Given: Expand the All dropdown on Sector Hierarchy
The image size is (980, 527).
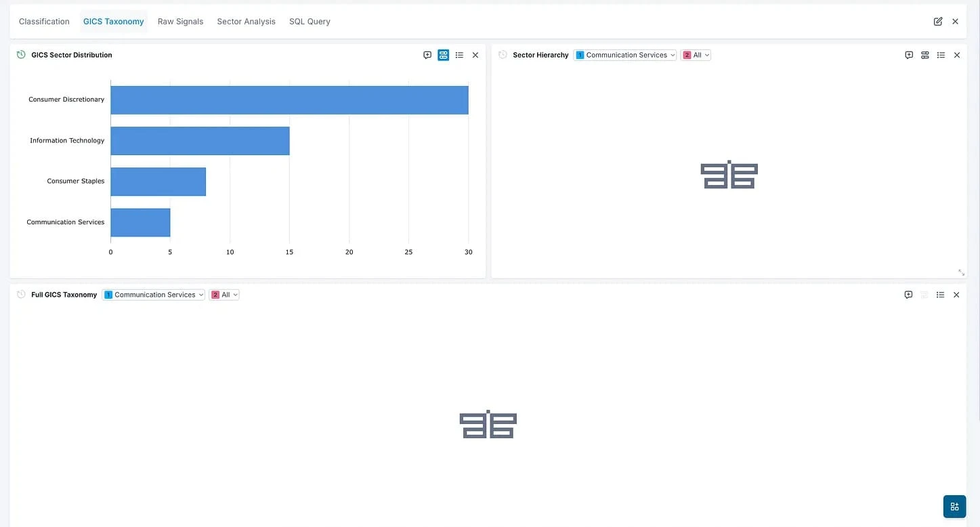Looking at the screenshot, I should [x=696, y=55].
